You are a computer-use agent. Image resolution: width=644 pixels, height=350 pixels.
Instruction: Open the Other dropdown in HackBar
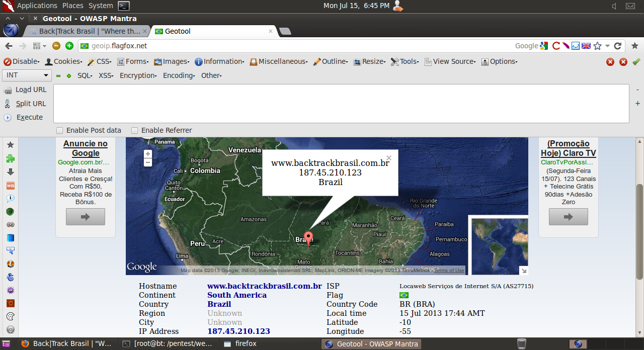click(x=211, y=75)
